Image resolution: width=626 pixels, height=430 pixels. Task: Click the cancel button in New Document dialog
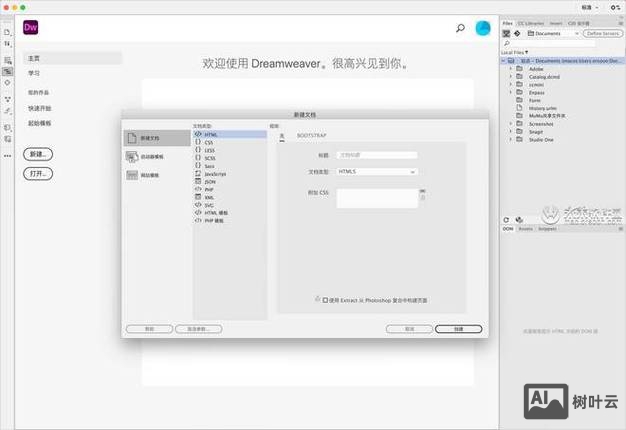[409, 329]
